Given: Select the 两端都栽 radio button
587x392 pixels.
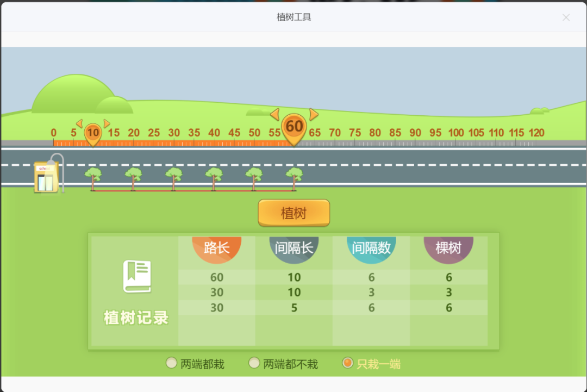Looking at the screenshot, I should 171,362.
